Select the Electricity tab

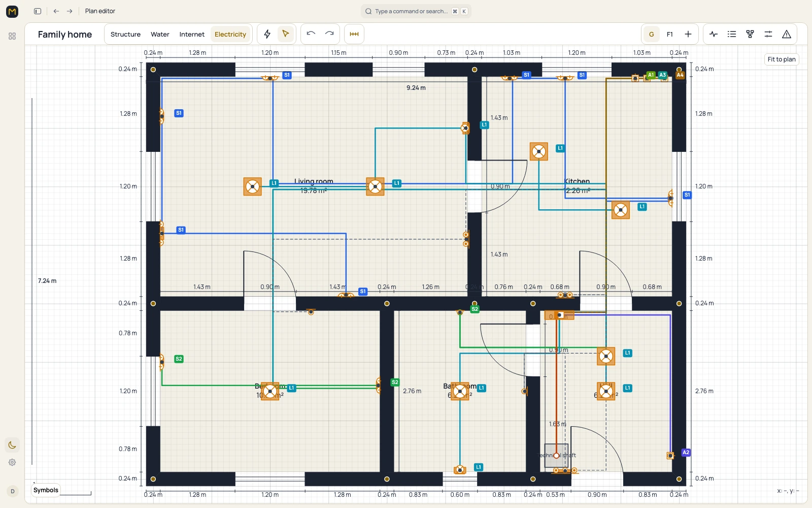[x=230, y=35]
